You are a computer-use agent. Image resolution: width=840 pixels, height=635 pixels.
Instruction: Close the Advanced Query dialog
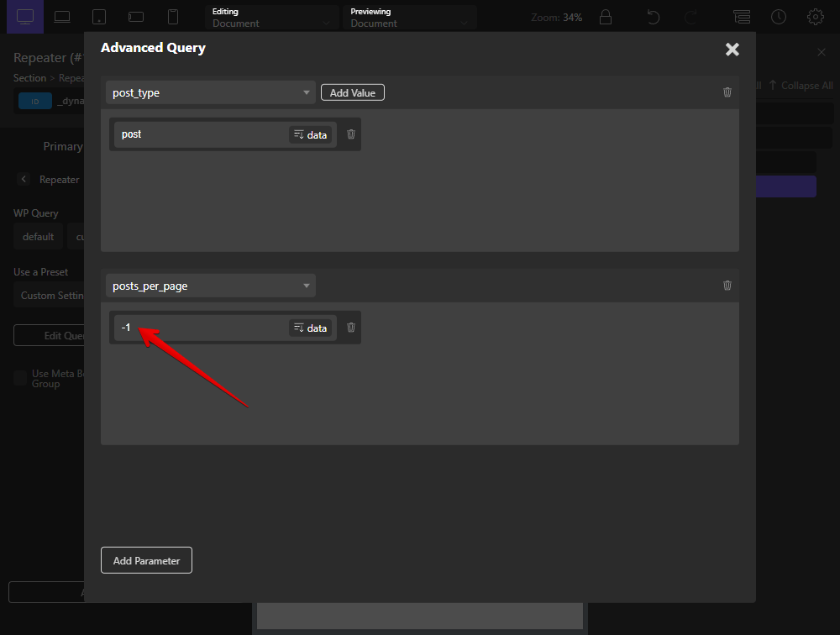(x=732, y=50)
